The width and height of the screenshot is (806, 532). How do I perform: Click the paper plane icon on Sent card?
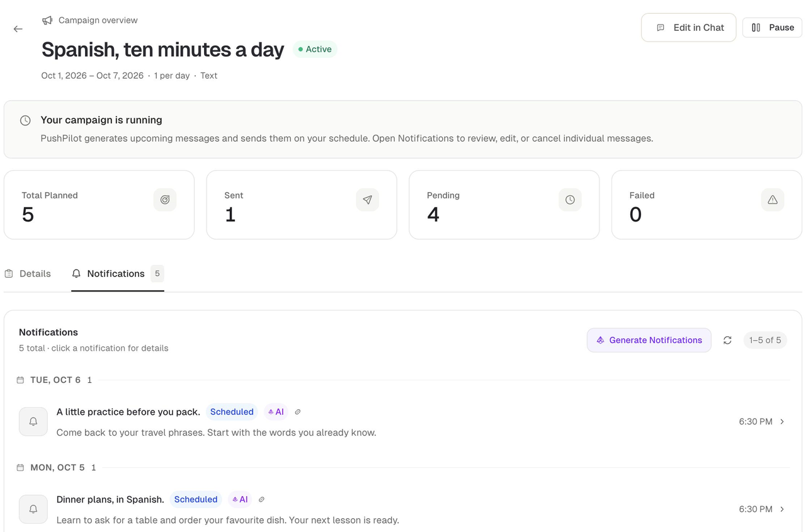click(x=368, y=200)
